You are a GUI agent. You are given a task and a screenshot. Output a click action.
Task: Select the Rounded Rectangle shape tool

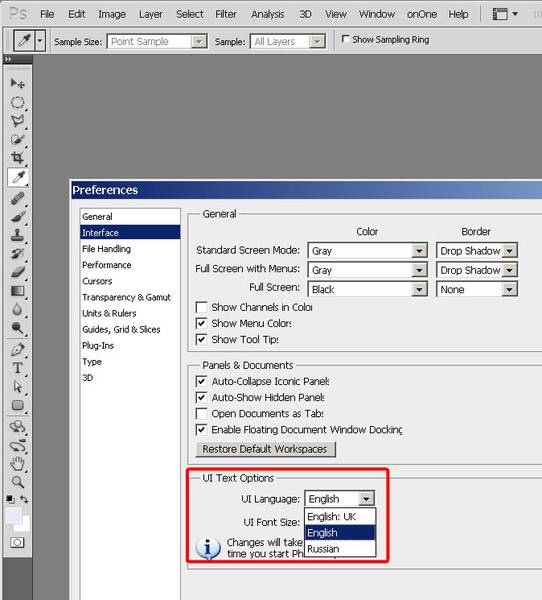(x=18, y=405)
